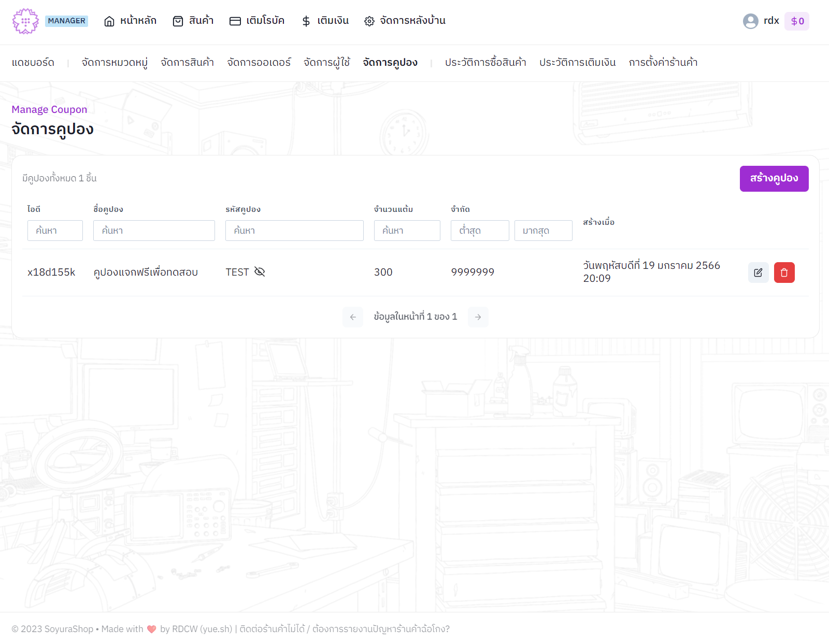Screen dimensions: 829x644
Task: Delete the coupon with red trash button
Action: (x=784, y=273)
